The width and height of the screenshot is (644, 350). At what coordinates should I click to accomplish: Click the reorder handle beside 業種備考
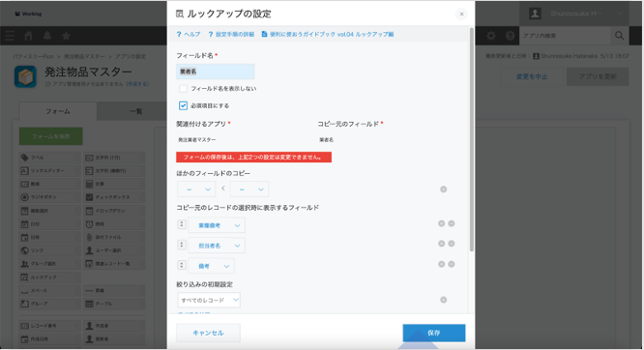pos(182,224)
